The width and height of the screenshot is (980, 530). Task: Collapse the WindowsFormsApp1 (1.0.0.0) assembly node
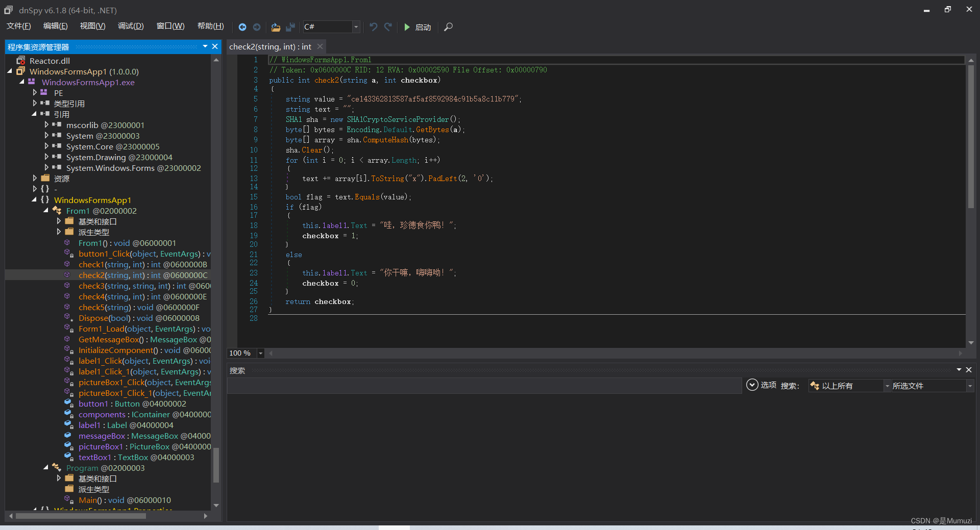[x=10, y=71]
